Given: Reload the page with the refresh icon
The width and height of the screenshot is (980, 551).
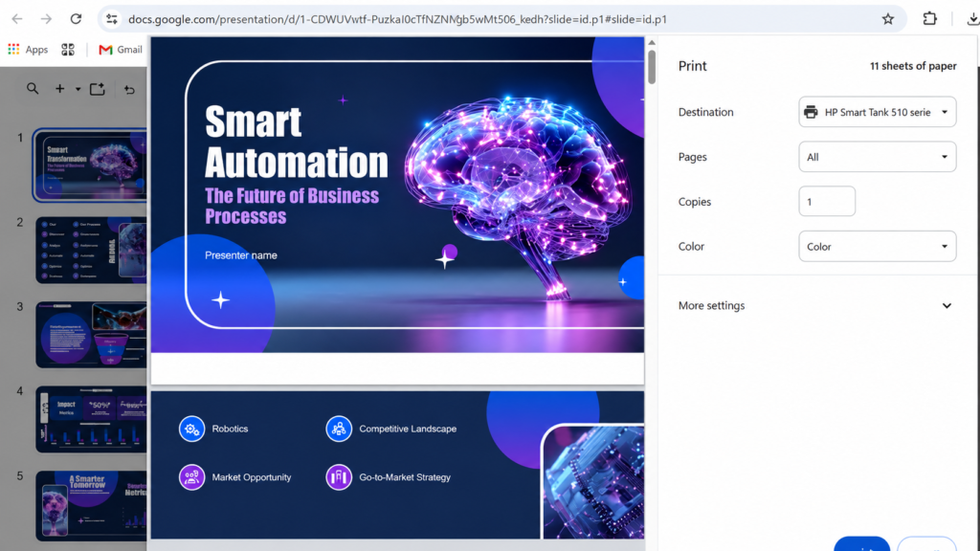Looking at the screenshot, I should coord(76,19).
